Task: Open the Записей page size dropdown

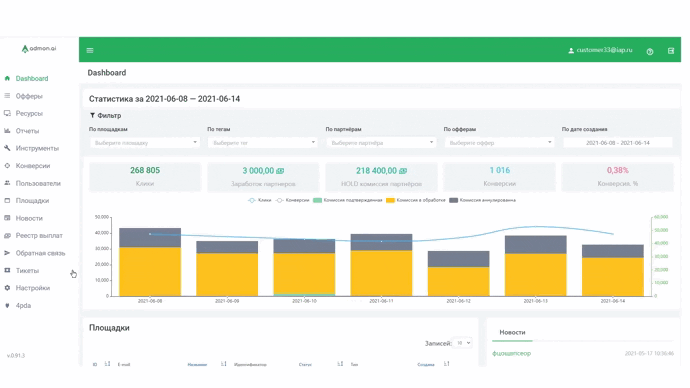Action: pyautogui.click(x=462, y=343)
